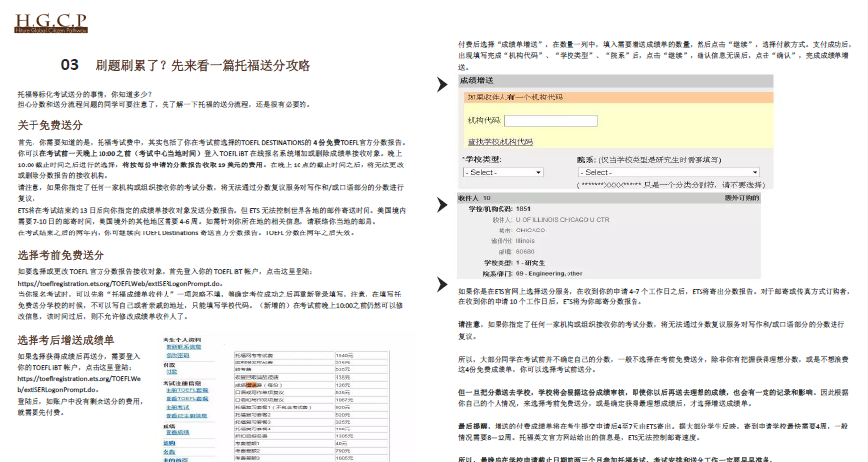868x462 pixels.
Task: Click the 查看TOEFL套餐 sidebar link
Action: 186,398
